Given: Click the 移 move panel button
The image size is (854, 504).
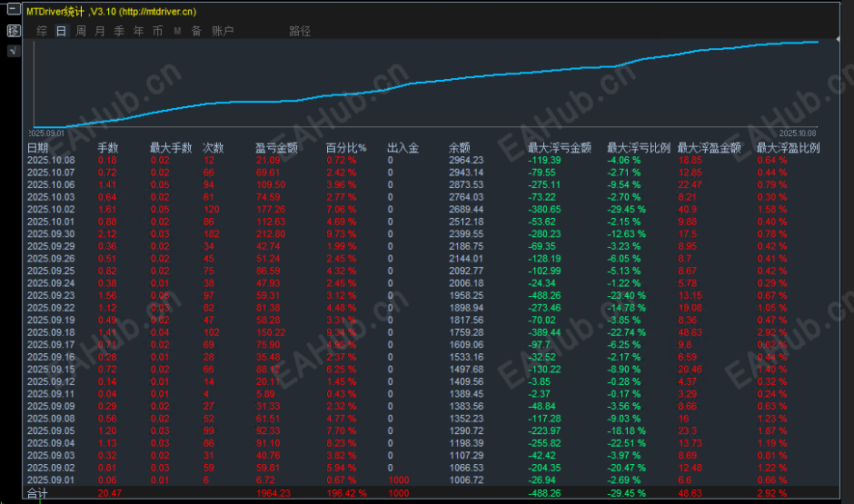Looking at the screenshot, I should pyautogui.click(x=14, y=31).
